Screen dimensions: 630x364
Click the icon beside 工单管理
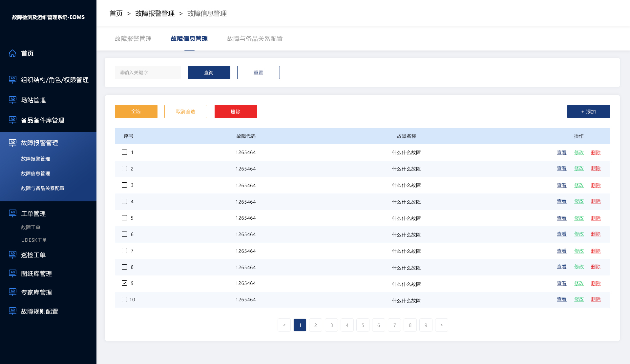pyautogui.click(x=12, y=213)
